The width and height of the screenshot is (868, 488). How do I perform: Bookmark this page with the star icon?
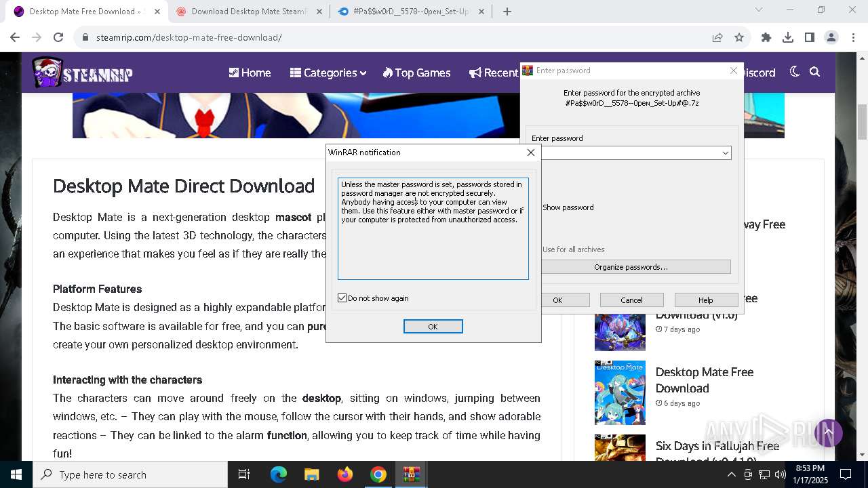click(739, 37)
